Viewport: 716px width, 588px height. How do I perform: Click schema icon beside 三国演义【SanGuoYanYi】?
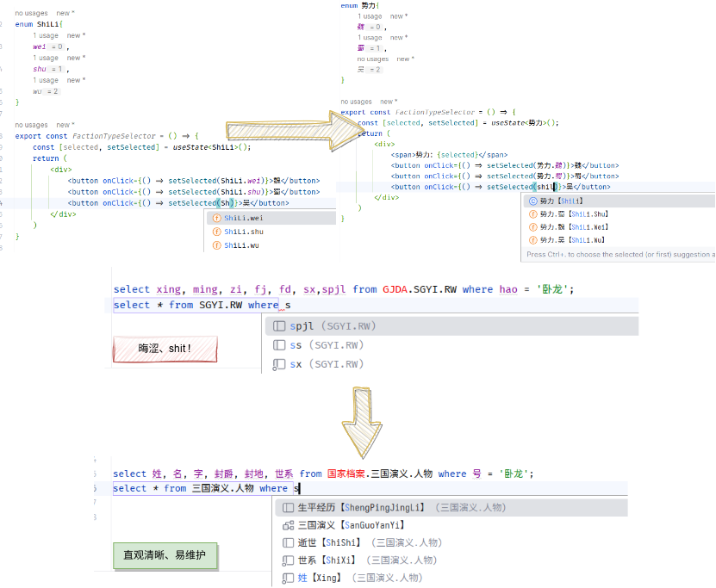pyautogui.click(x=289, y=525)
